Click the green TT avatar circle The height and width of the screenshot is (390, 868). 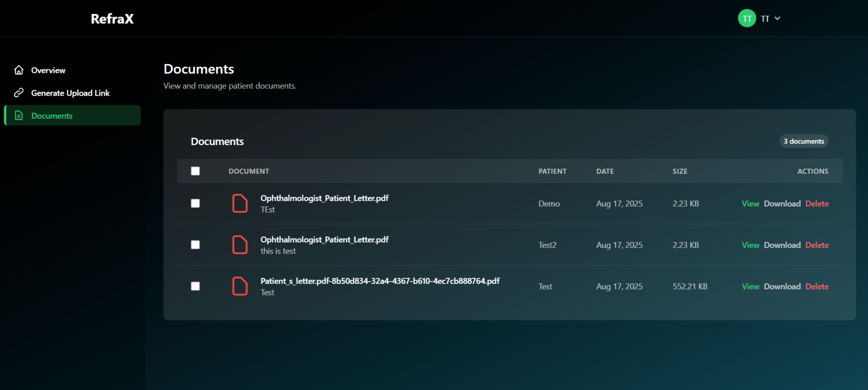click(x=747, y=19)
